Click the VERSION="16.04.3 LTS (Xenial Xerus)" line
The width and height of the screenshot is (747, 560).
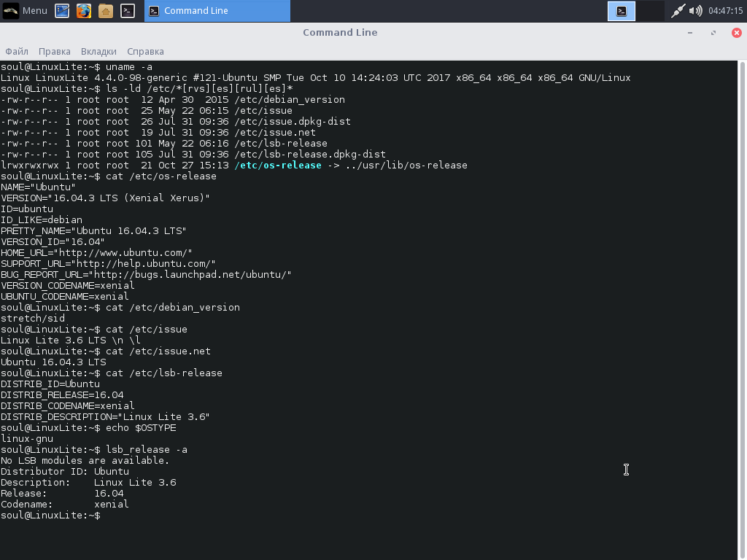pos(105,198)
